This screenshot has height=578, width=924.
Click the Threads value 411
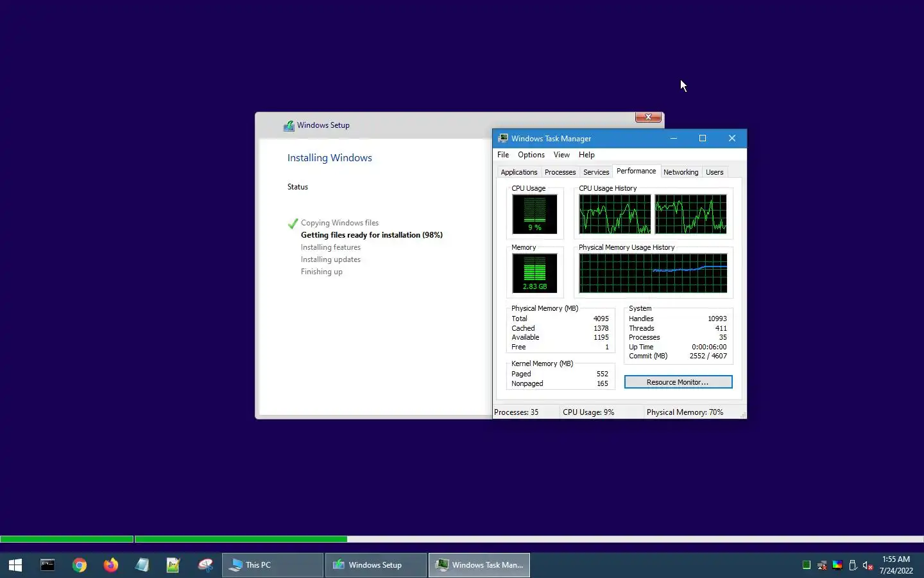pyautogui.click(x=721, y=328)
